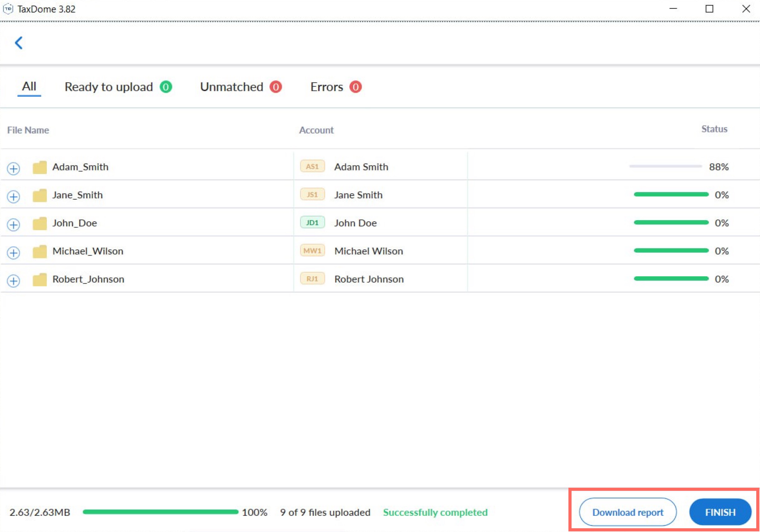Expand the Adam_Smith folder row
Image resolution: width=760 pixels, height=532 pixels.
(14, 169)
